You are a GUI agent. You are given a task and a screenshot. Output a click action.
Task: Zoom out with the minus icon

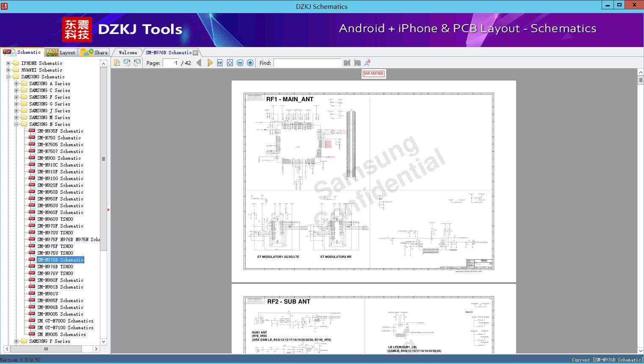(240, 63)
